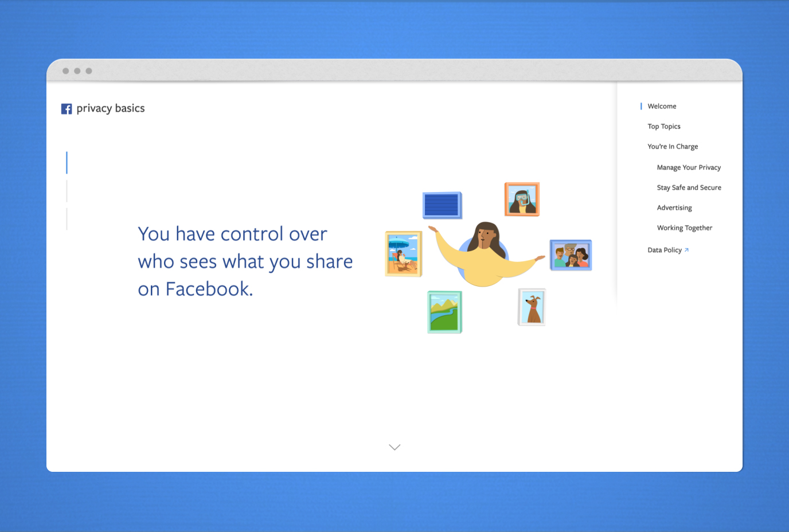Image resolution: width=789 pixels, height=532 pixels.
Task: Select the Welcome menu item
Action: click(x=662, y=106)
